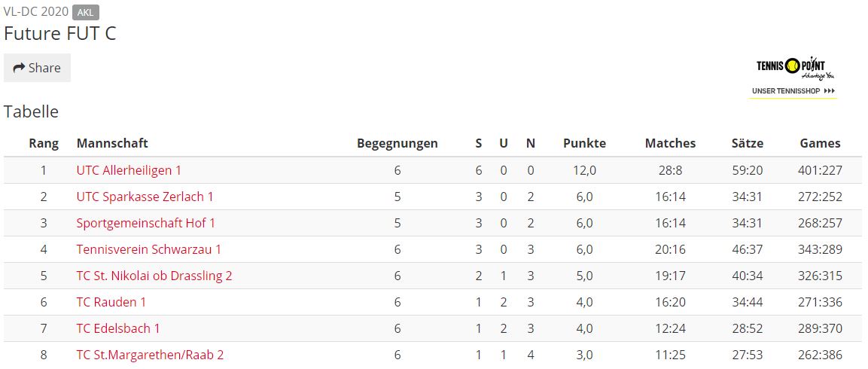Screen dimensions: 868x369
Task: Click the Sätze column header
Action: pyautogui.click(x=748, y=143)
